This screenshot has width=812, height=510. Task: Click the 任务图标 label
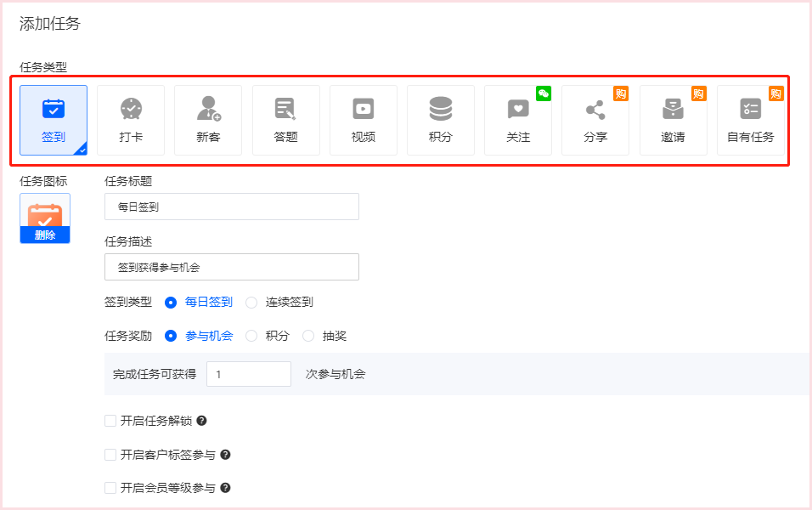[43, 181]
